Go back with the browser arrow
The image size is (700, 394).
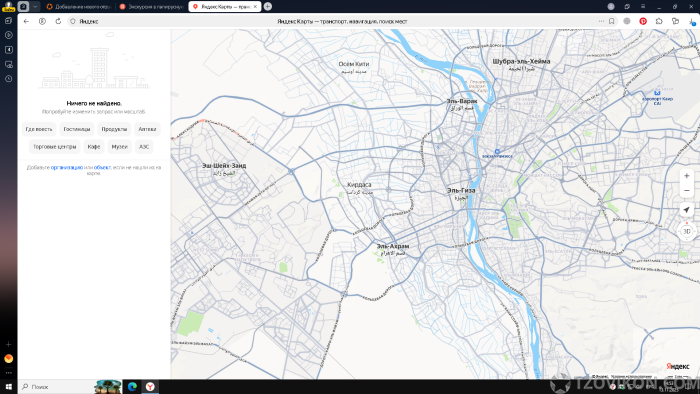click(x=26, y=21)
